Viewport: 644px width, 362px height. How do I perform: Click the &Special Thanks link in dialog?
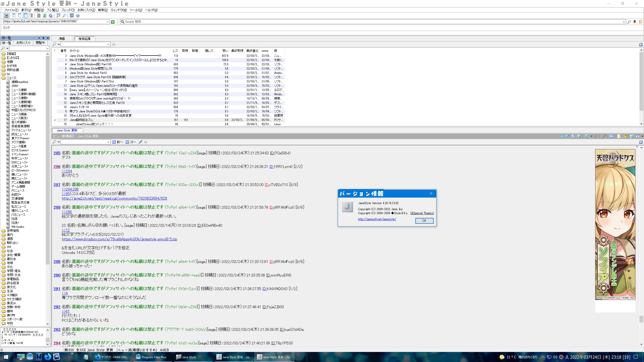422,213
